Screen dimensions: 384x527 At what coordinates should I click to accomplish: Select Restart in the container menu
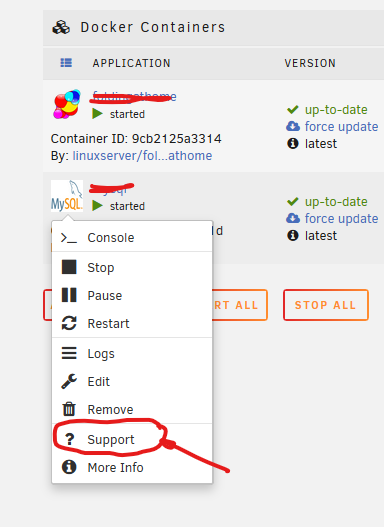point(132,323)
